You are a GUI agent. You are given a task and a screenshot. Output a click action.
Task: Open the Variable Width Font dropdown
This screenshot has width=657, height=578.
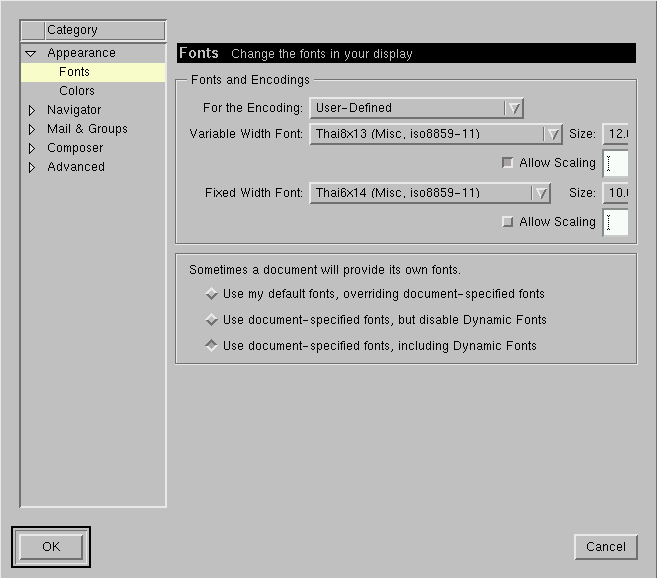(436, 134)
